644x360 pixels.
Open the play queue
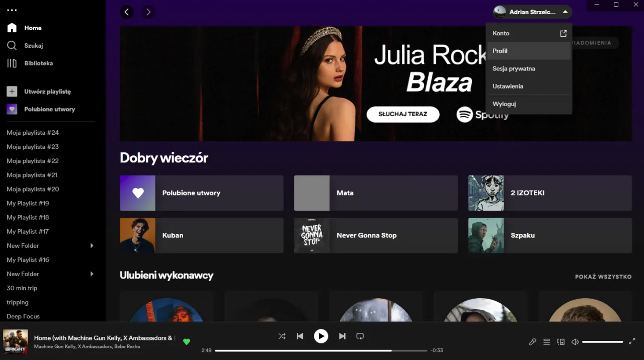pyautogui.click(x=546, y=342)
